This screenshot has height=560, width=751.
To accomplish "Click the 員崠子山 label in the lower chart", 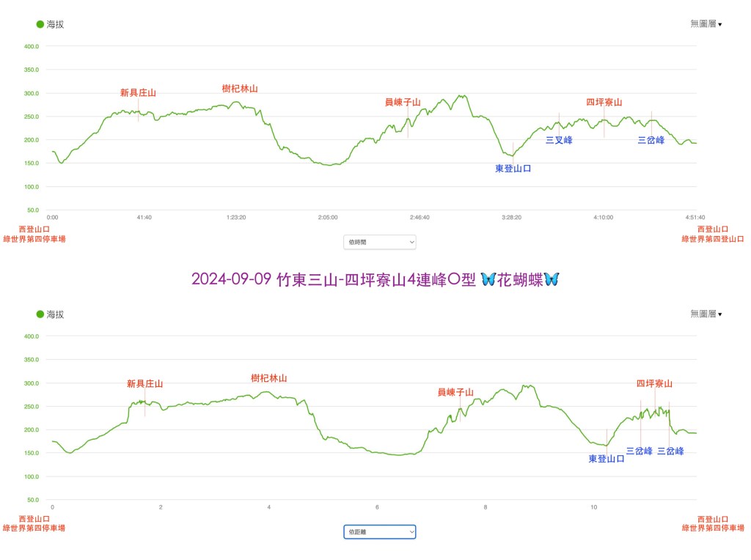I will 455,393.
